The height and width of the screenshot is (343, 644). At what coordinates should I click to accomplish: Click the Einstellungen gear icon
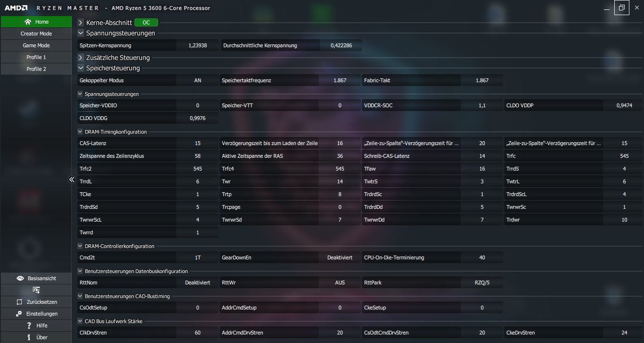click(x=19, y=314)
